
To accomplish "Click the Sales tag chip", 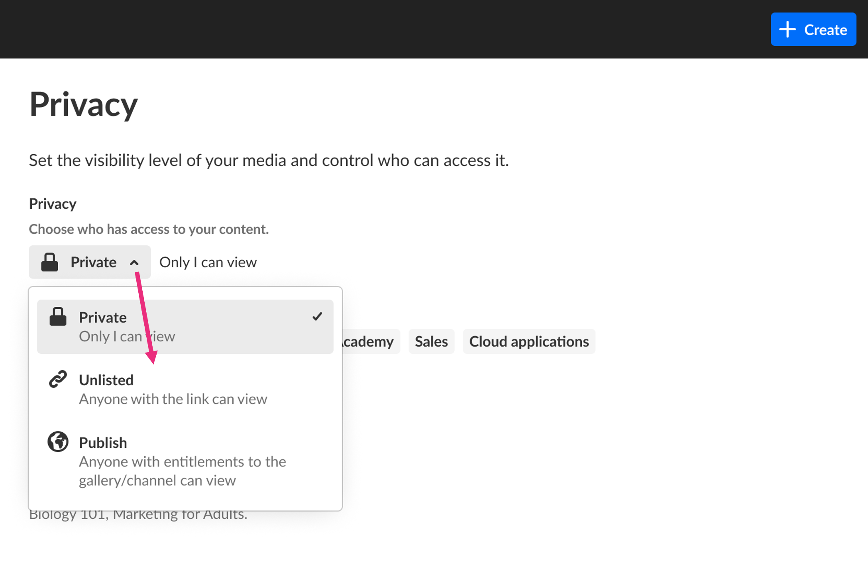I will (x=431, y=341).
